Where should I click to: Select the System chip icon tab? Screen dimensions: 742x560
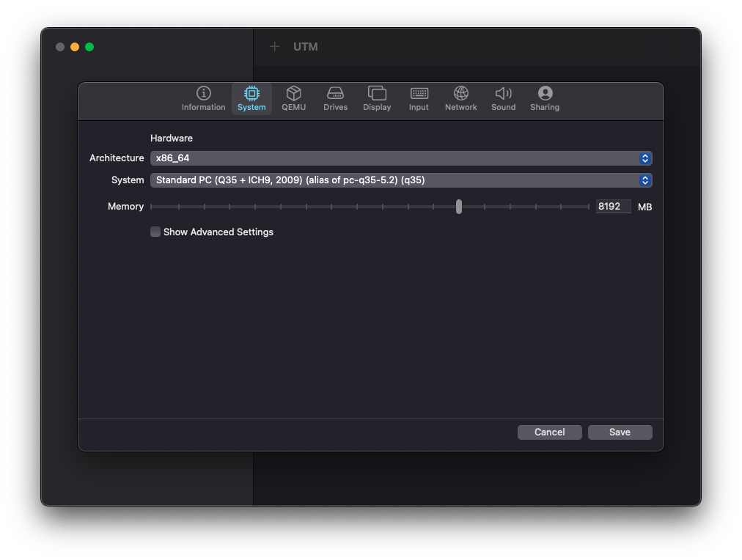(x=251, y=99)
